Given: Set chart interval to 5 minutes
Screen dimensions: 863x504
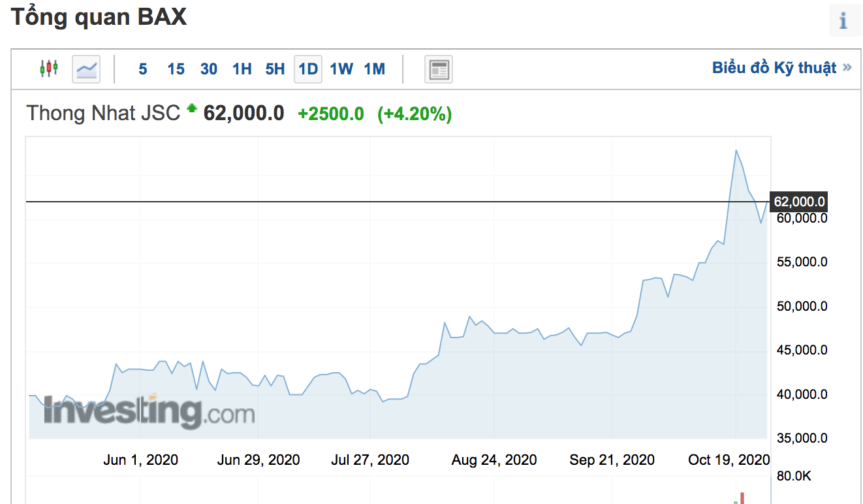Looking at the screenshot, I should [143, 69].
